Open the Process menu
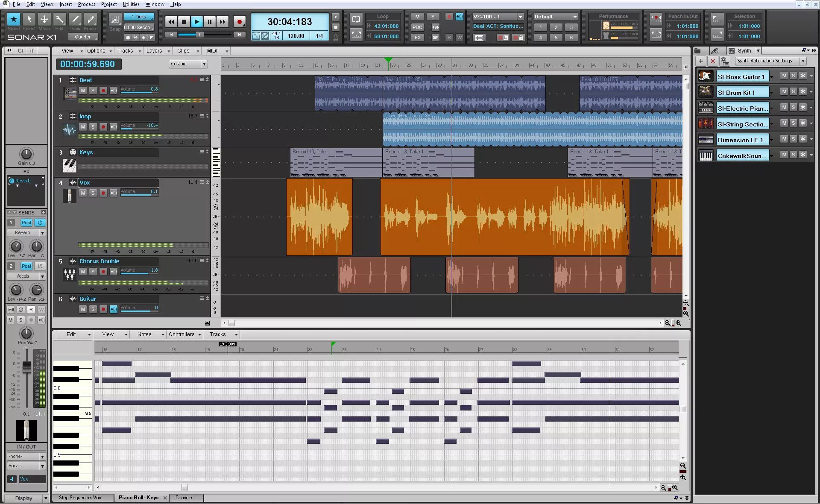Image resolution: width=820 pixels, height=504 pixels. pyautogui.click(x=86, y=4)
